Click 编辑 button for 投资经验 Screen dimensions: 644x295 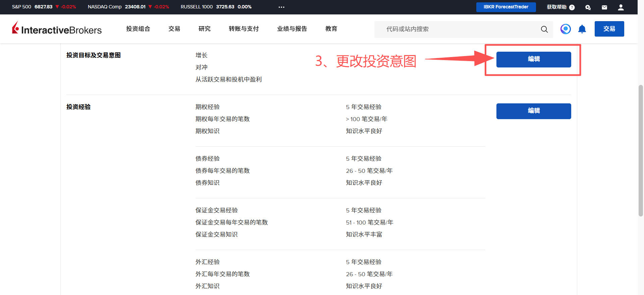[533, 111]
